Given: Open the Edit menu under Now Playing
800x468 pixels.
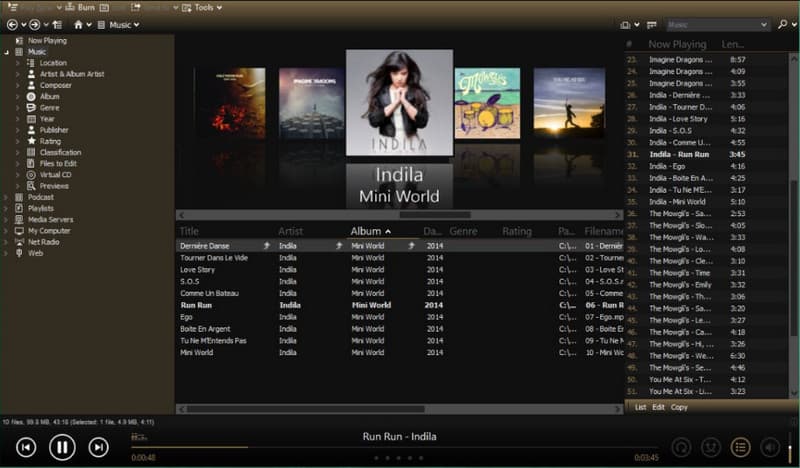Looking at the screenshot, I should [658, 407].
